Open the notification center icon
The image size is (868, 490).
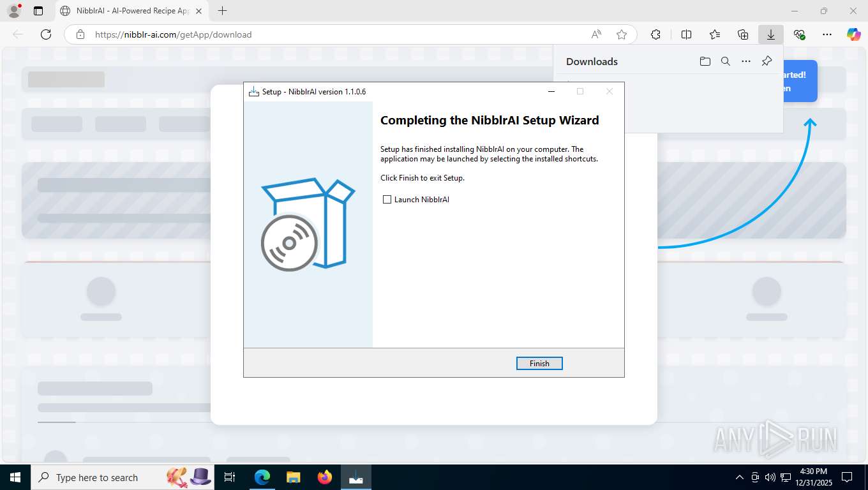click(847, 477)
